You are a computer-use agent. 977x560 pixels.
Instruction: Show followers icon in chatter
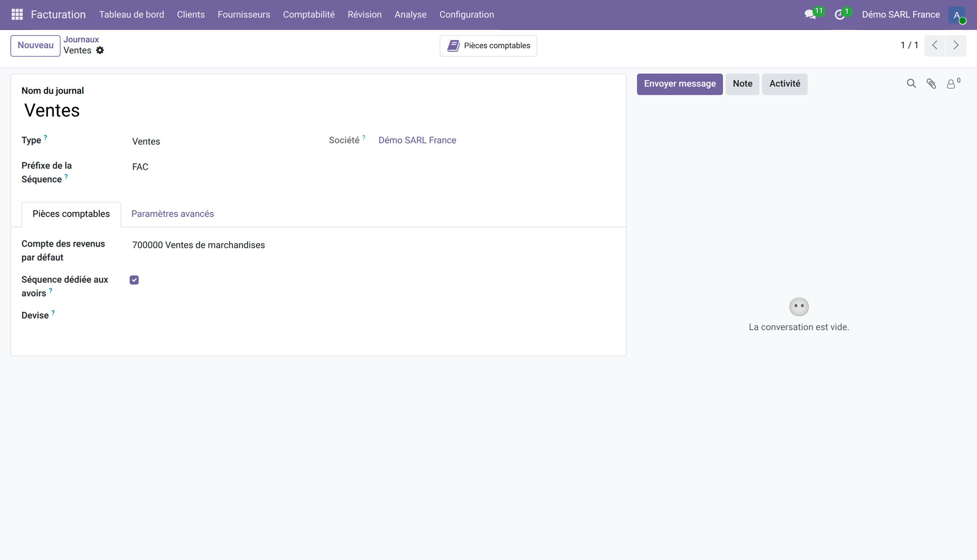(x=953, y=83)
